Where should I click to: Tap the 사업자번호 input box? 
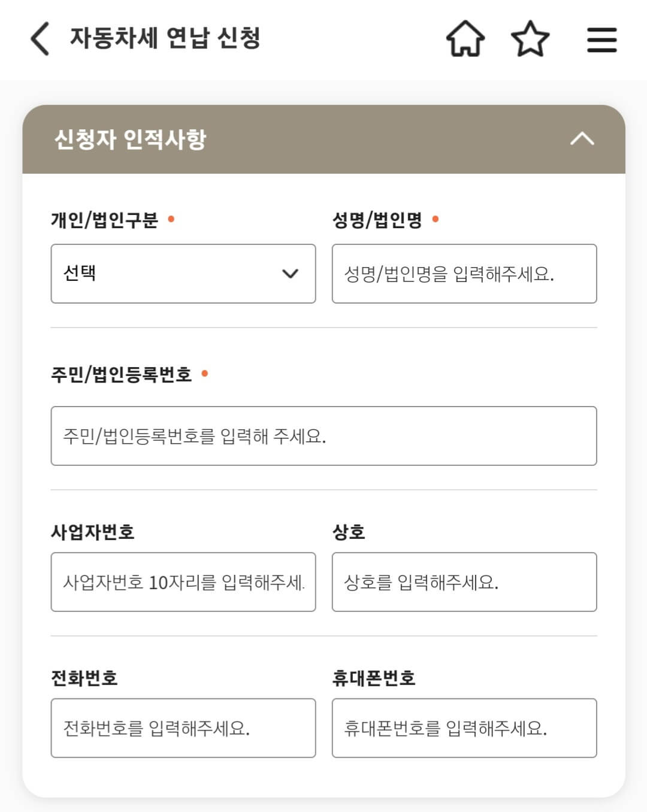183,582
